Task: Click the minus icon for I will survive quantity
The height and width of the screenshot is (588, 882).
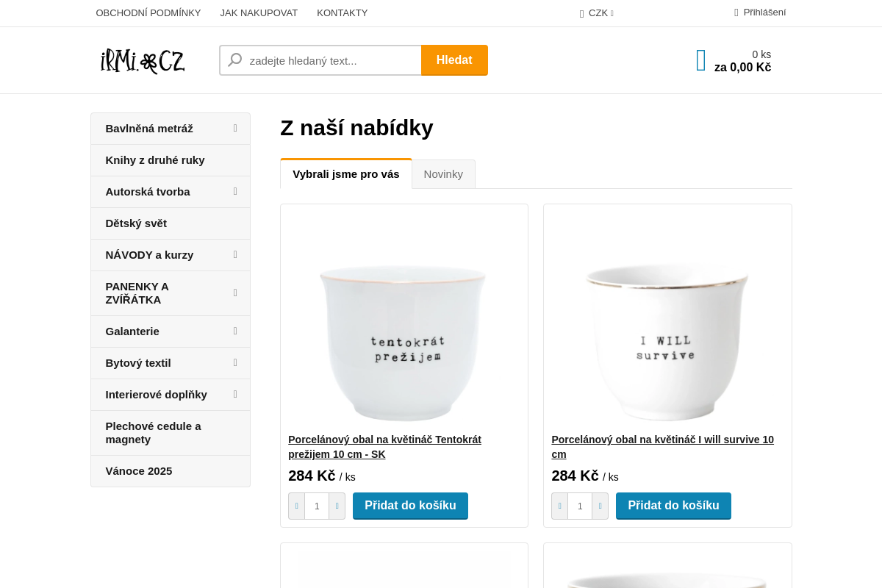Action: click(x=559, y=506)
